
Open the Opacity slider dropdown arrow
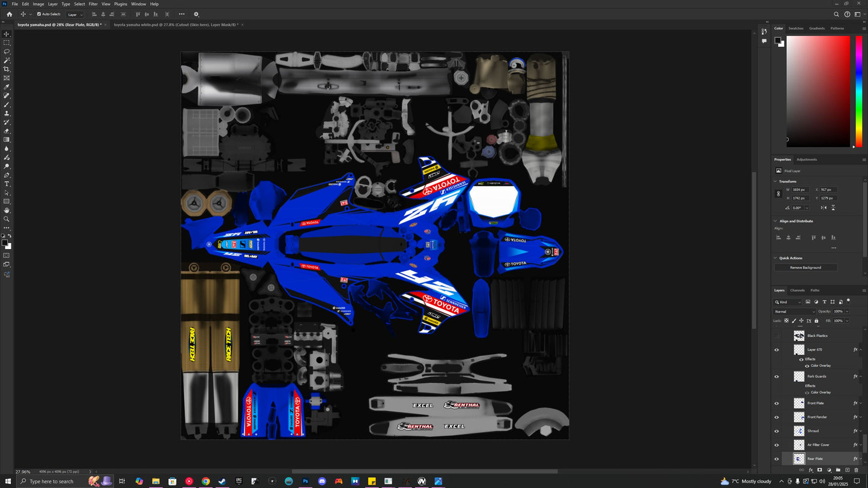click(x=847, y=312)
